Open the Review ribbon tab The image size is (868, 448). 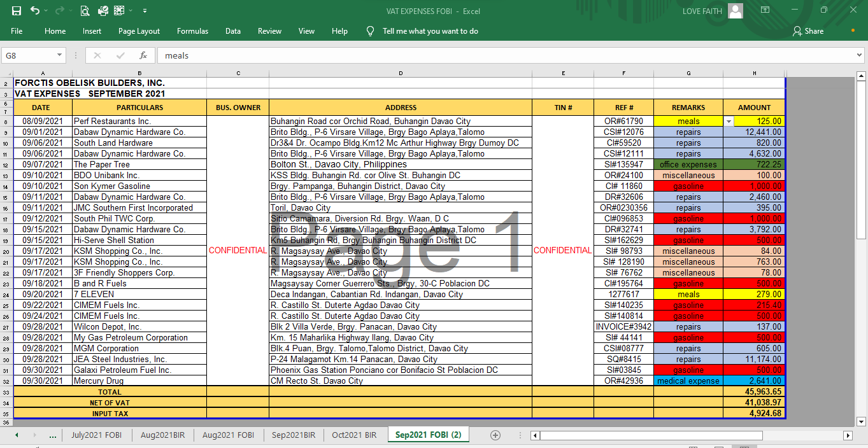(269, 31)
